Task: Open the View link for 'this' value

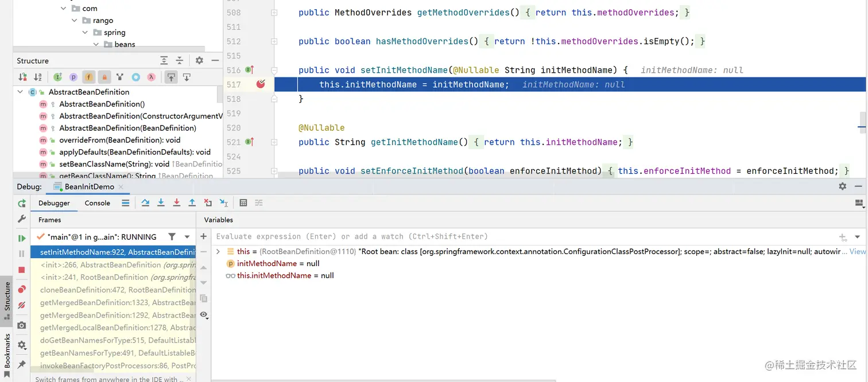Action: click(857, 251)
